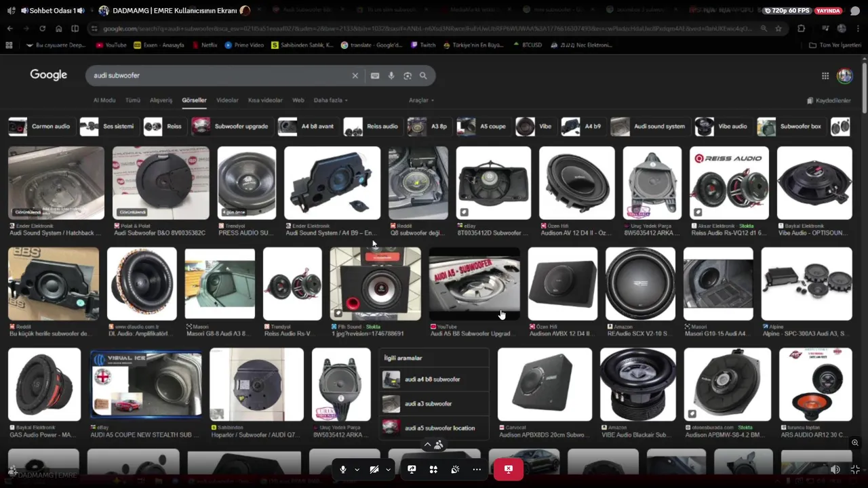The height and width of the screenshot is (488, 868).
Task: Switch to the Kısa videolar tab
Action: (x=265, y=100)
